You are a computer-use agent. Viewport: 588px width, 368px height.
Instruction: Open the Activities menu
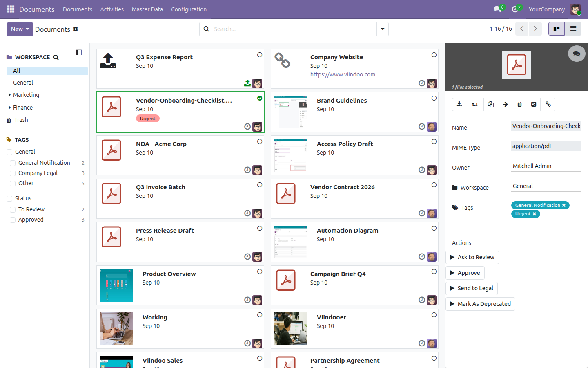pos(112,9)
